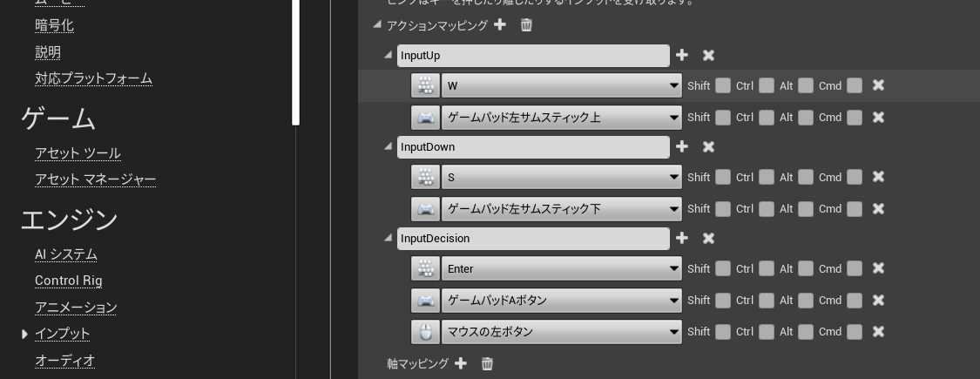This screenshot has height=379, width=980.
Task: Open the Control Rig settings
Action: (x=69, y=281)
